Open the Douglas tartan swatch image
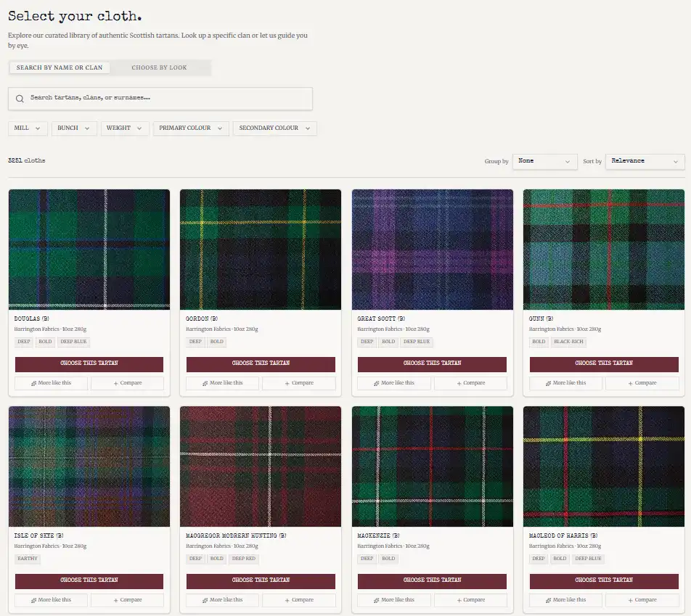 click(89, 250)
